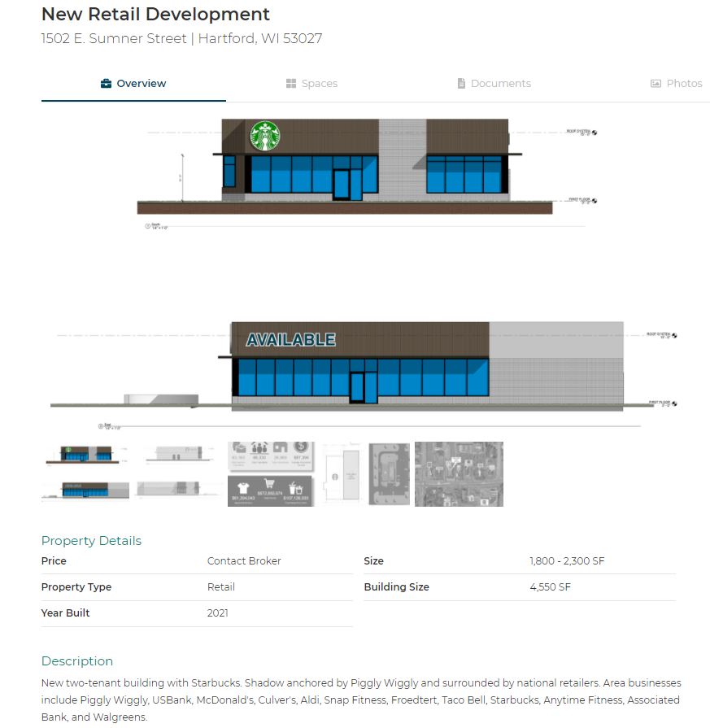This screenshot has height=728, width=710.
Task: Click the Building Size label
Action: (397, 586)
